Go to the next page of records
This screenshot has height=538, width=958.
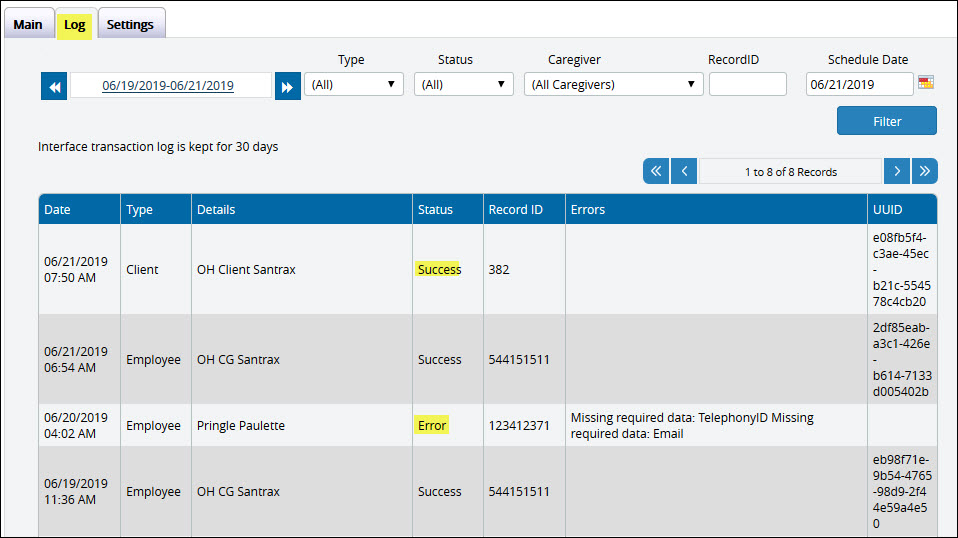897,172
